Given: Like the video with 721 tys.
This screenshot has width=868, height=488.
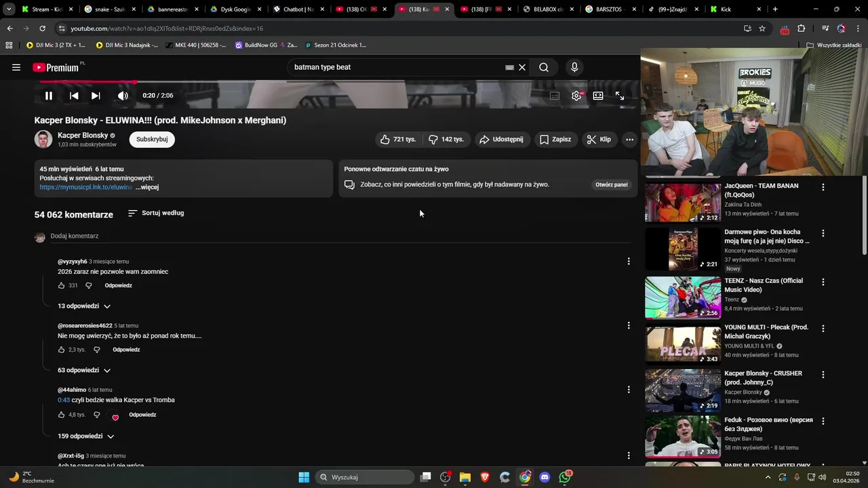Looking at the screenshot, I should pyautogui.click(x=398, y=139).
